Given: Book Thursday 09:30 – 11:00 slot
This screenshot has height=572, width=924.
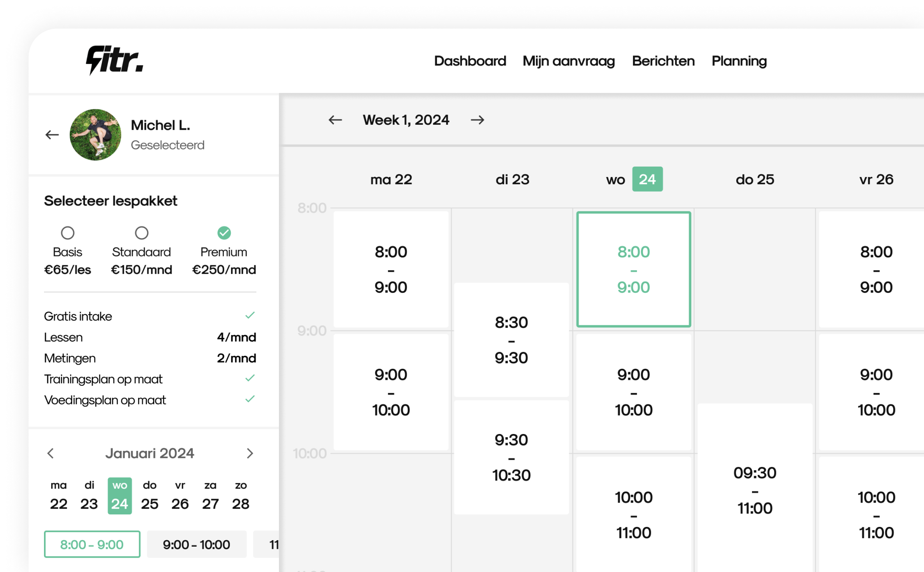Looking at the screenshot, I should tap(755, 488).
